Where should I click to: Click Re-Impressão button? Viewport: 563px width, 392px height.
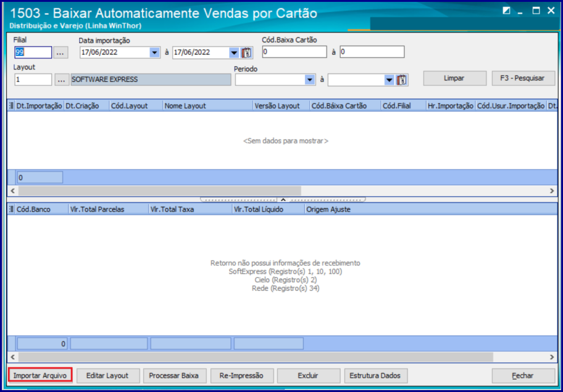(242, 376)
